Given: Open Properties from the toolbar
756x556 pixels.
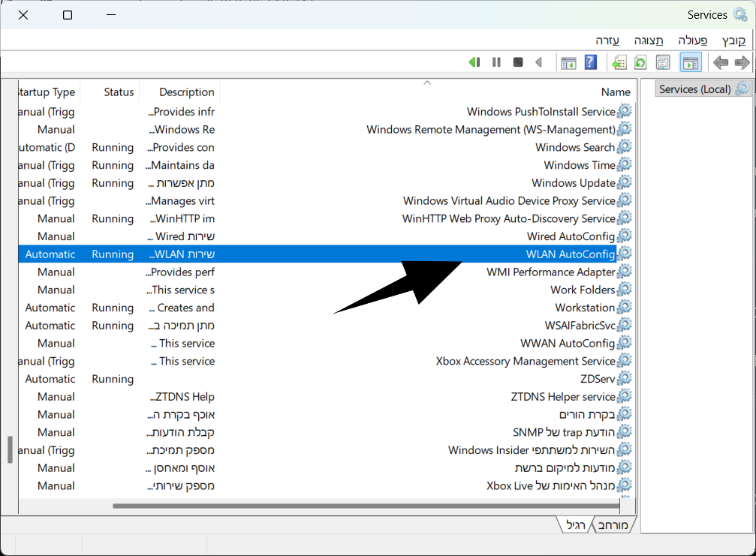Looking at the screenshot, I should [x=663, y=62].
